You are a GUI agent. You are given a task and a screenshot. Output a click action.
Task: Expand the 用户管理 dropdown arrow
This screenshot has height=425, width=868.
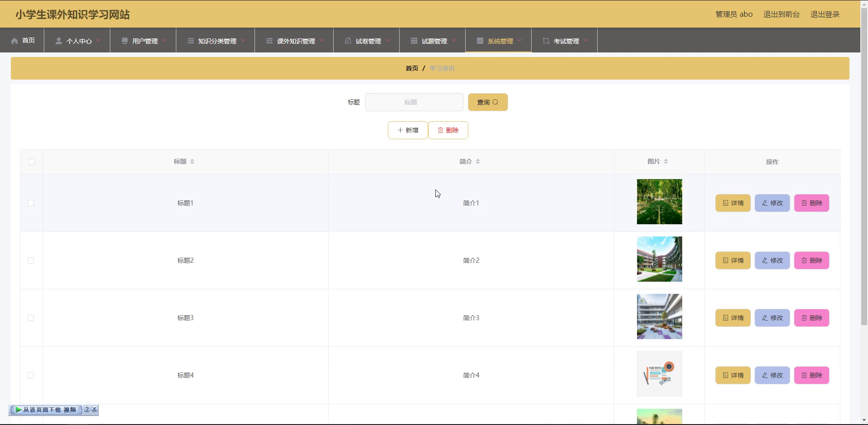(x=164, y=40)
